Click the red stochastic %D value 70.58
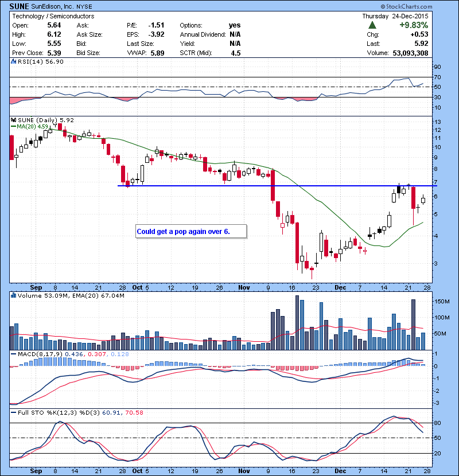Image resolution: width=459 pixels, height=476 pixels. point(134,412)
